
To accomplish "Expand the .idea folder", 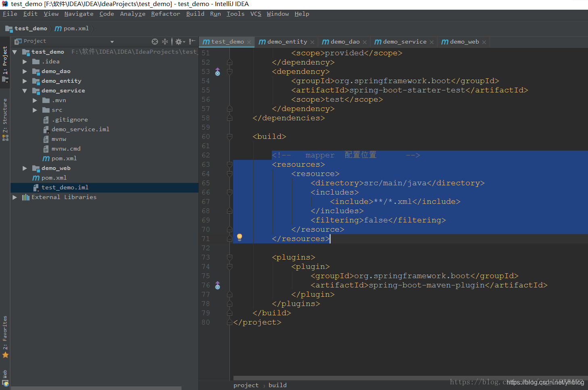I will pos(25,62).
